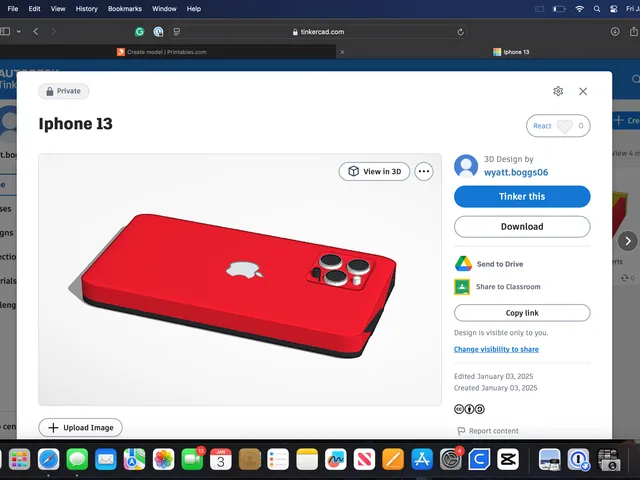Click the blue circular extension icon beside Grammarly

(x=158, y=31)
